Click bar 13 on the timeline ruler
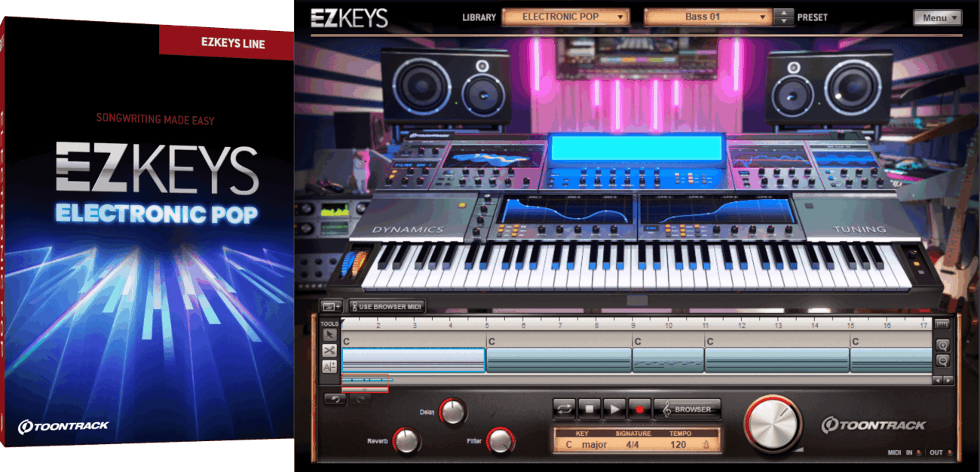This screenshot has width=980, height=472. coord(779,325)
